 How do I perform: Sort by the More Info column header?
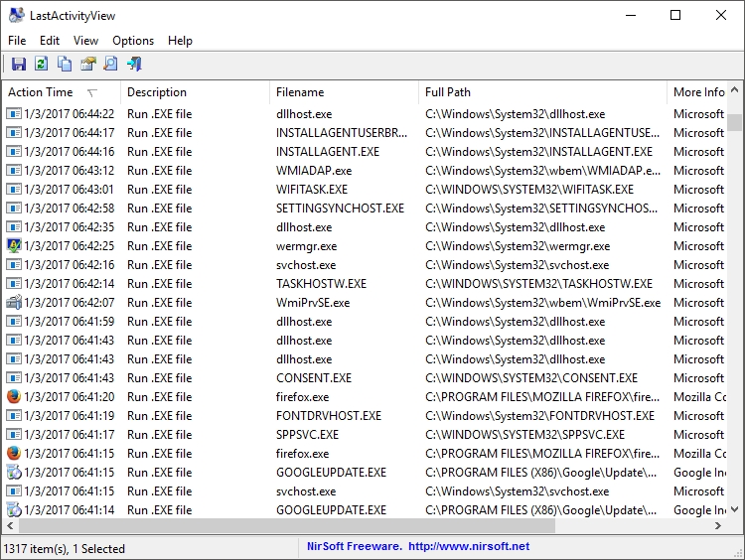pos(697,92)
